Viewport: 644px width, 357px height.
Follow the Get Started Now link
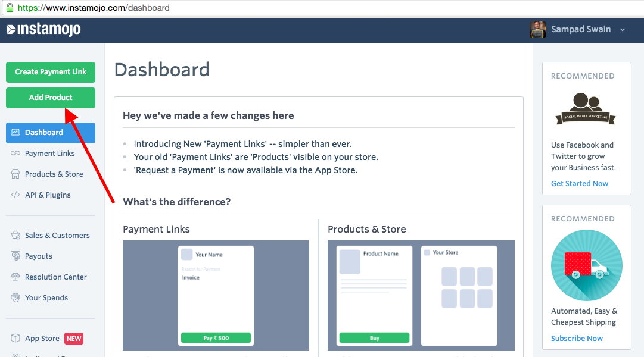580,184
